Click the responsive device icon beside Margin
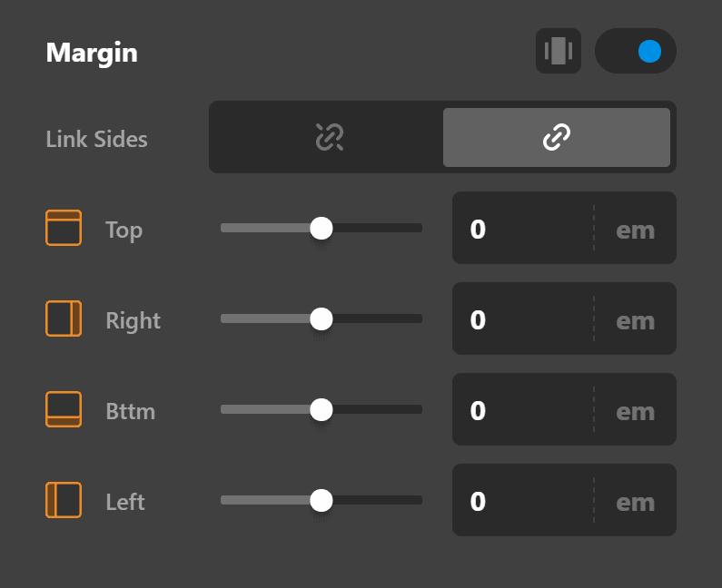Image resolution: width=722 pixels, height=588 pixels. tap(559, 51)
